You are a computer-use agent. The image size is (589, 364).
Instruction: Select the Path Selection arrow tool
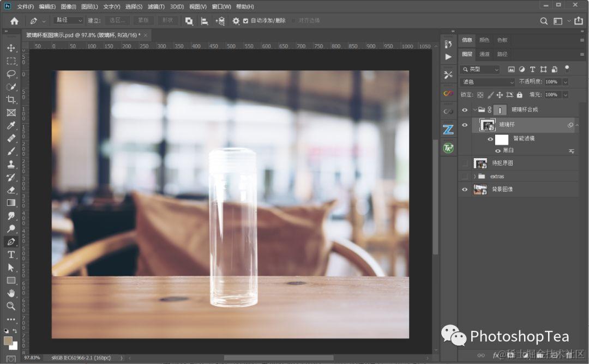[x=11, y=268]
